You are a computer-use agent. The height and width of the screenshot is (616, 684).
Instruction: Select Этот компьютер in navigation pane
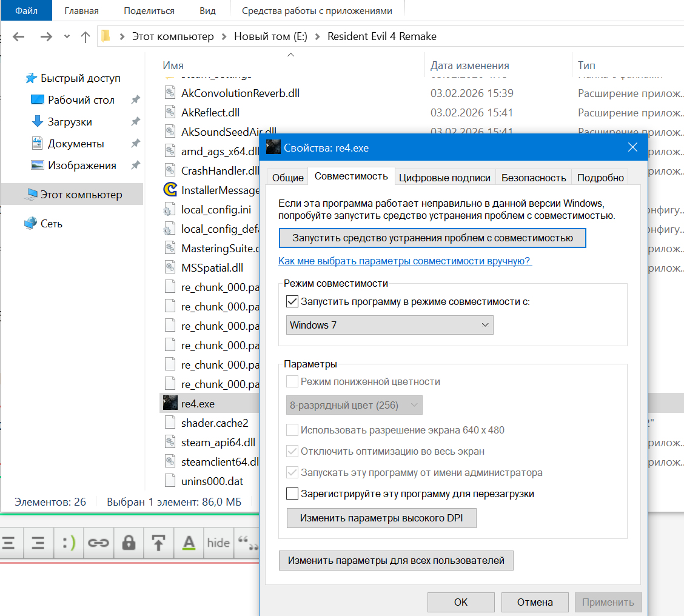tap(81, 195)
